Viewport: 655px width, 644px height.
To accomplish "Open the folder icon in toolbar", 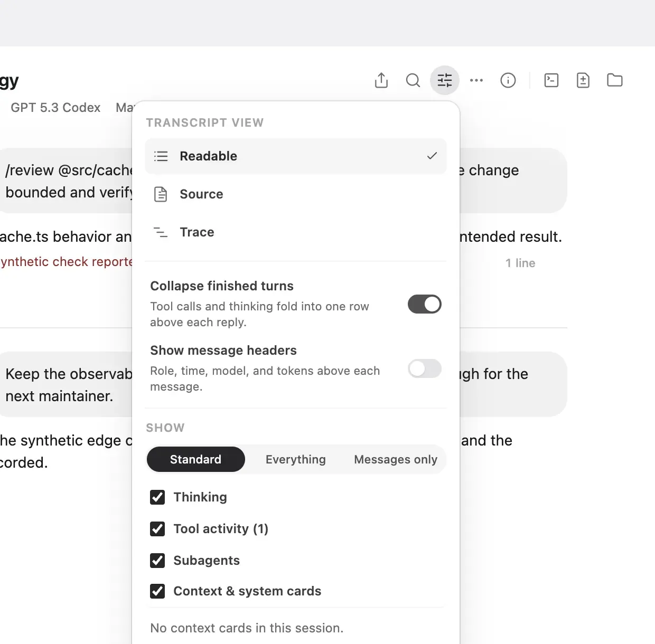I will point(615,80).
